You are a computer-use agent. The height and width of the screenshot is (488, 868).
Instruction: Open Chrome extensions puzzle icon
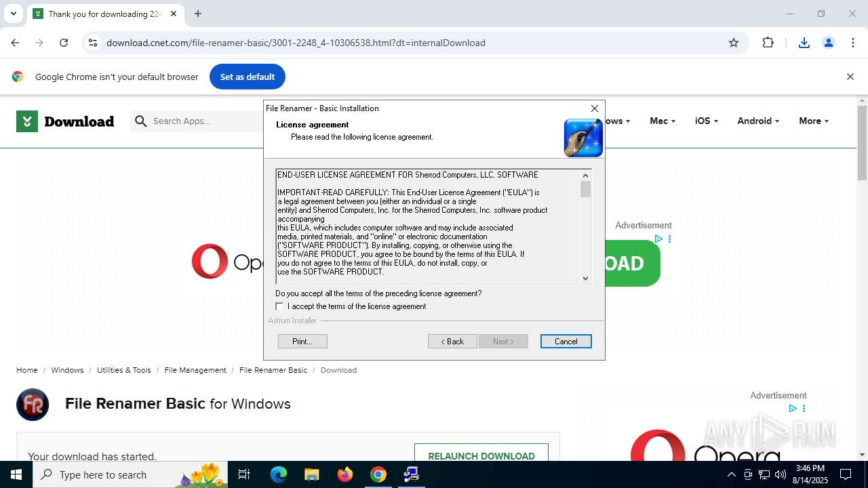coord(768,43)
